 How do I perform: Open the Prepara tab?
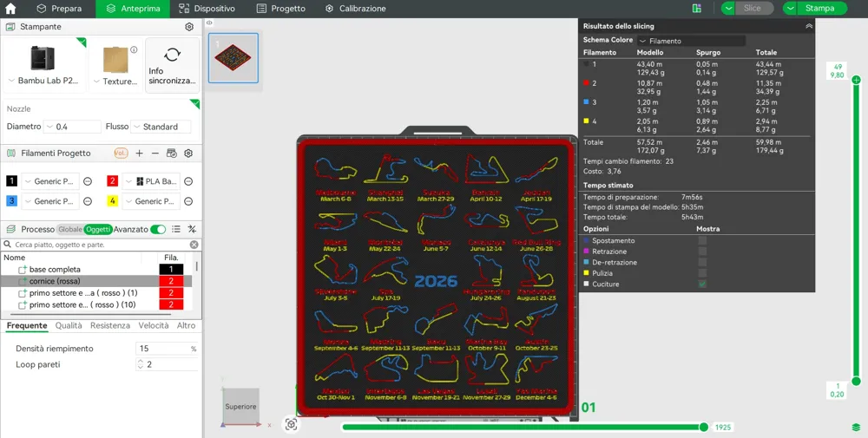point(59,9)
